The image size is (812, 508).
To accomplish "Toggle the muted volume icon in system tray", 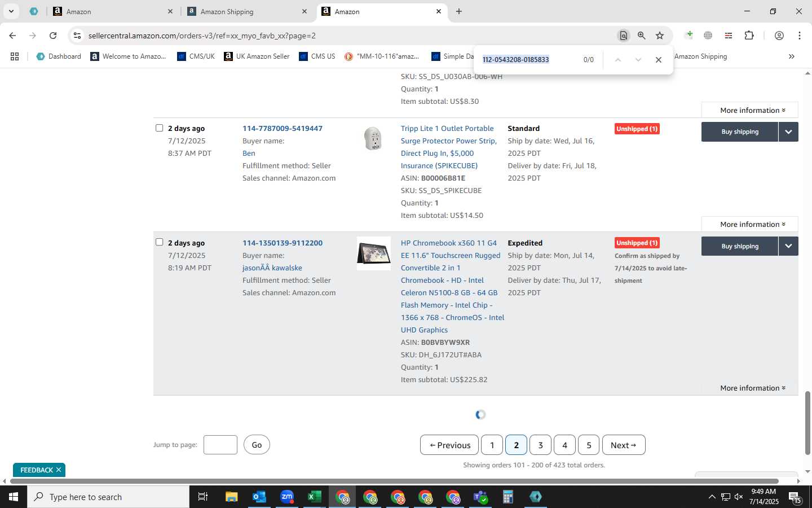I will (739, 497).
